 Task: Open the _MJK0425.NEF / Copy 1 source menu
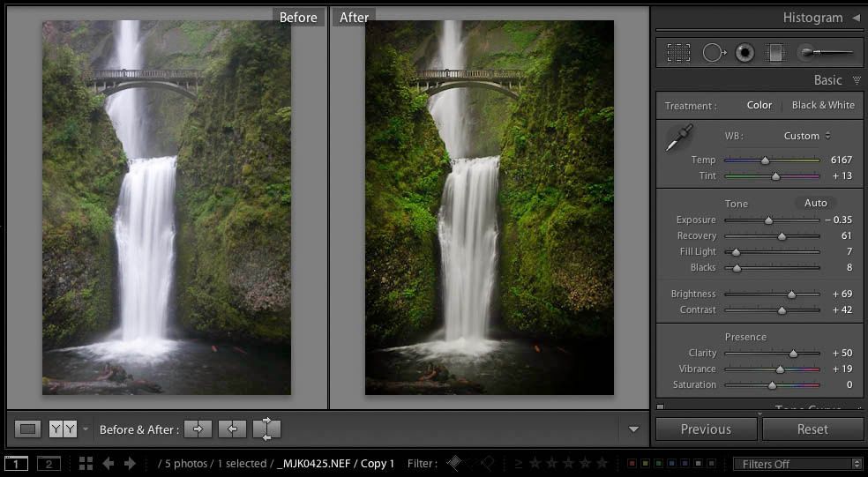pyautogui.click(x=335, y=464)
